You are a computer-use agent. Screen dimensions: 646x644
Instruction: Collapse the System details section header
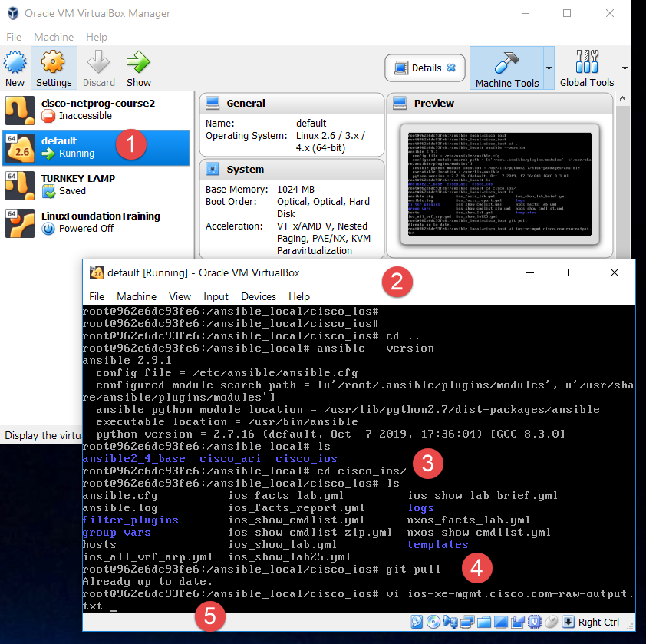point(292,169)
